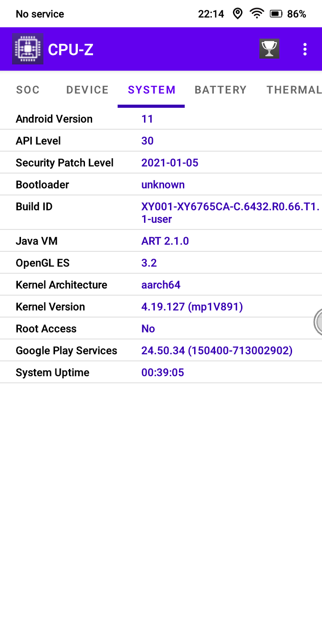Select the OpenGL ES label
The image size is (322, 644).
point(42,263)
